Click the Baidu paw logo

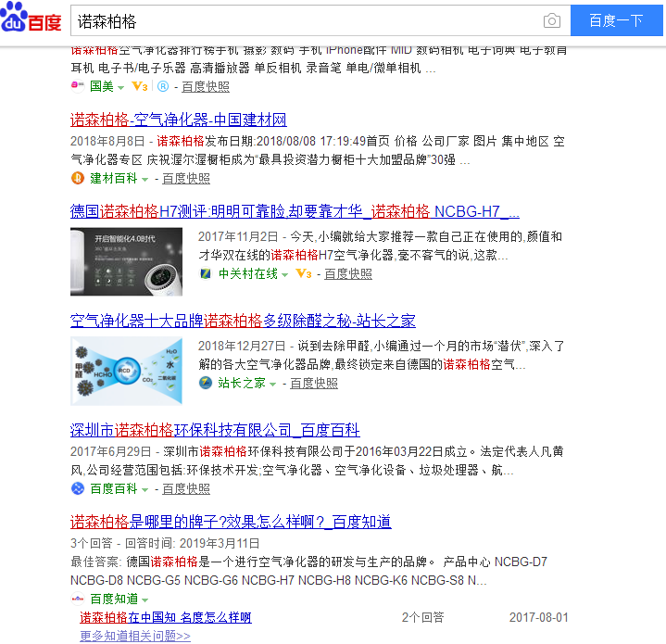31,18
